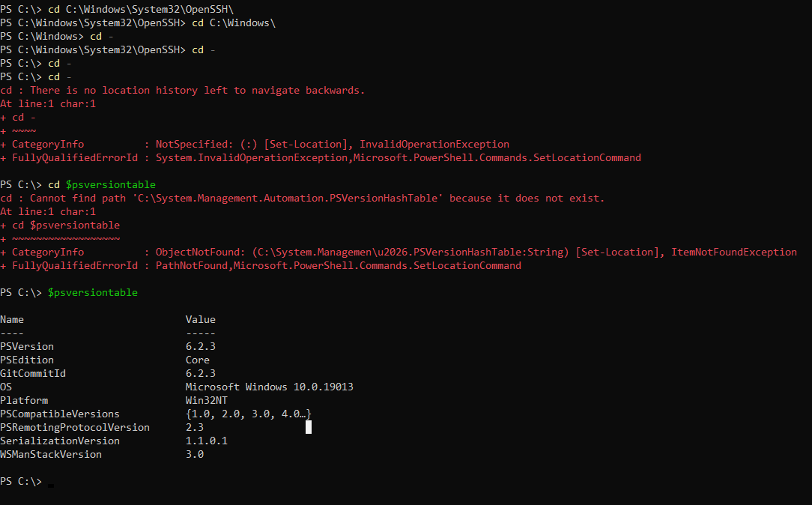Click the 'cd $psversiontable' command at the prompt
The height and width of the screenshot is (505, 812).
click(x=102, y=184)
